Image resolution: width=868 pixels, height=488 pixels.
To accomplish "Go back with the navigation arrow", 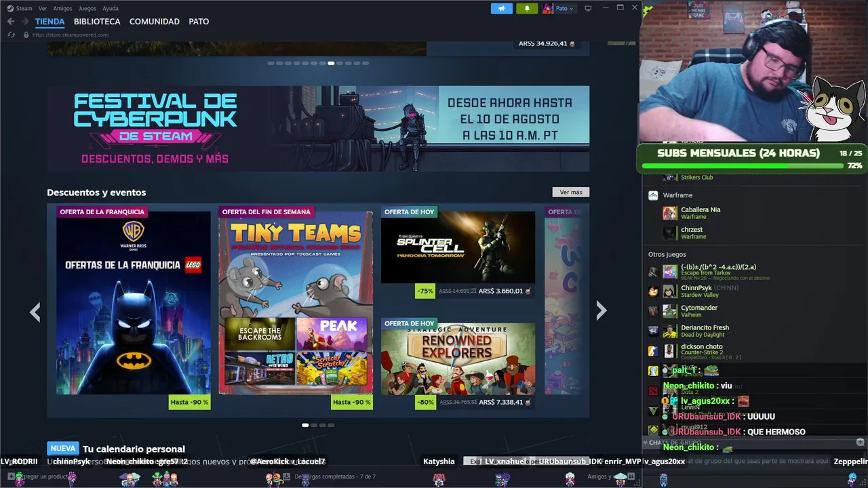I will tap(11, 22).
